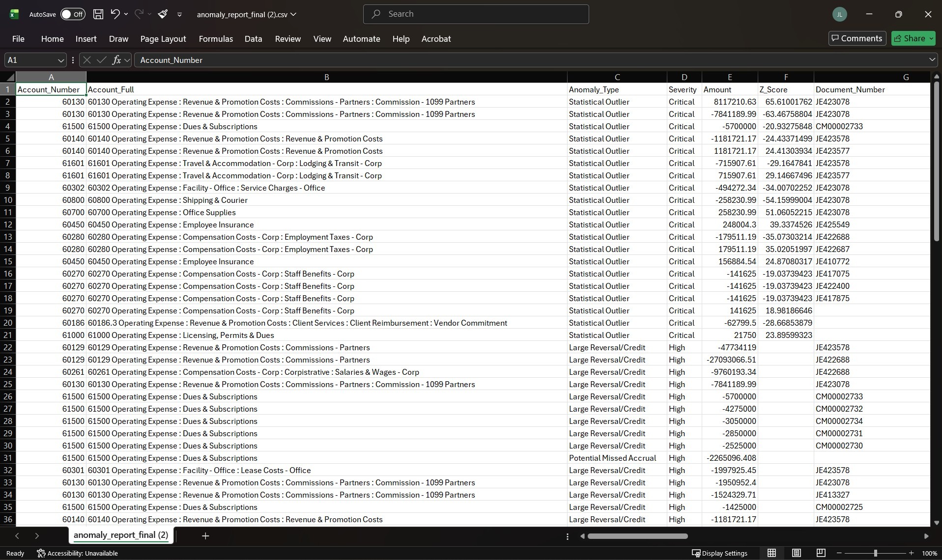This screenshot has width=942, height=560.
Task: Switch to the Formulas ribbon tab
Action: click(215, 39)
